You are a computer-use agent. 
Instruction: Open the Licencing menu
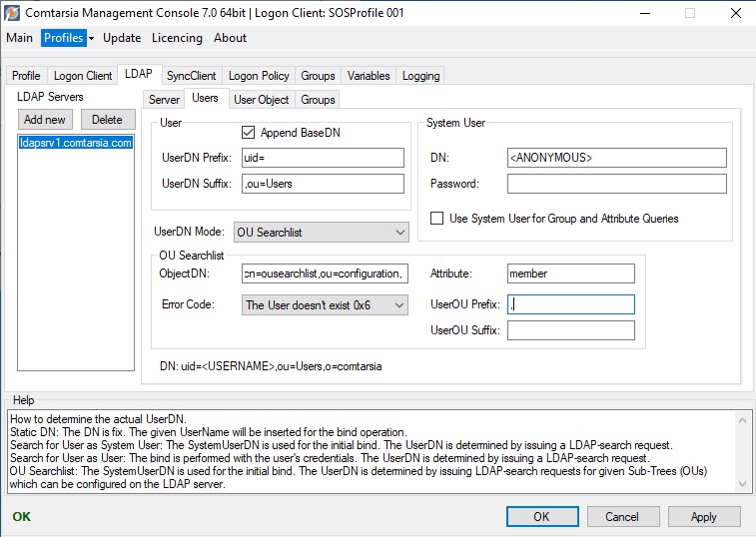click(x=177, y=38)
